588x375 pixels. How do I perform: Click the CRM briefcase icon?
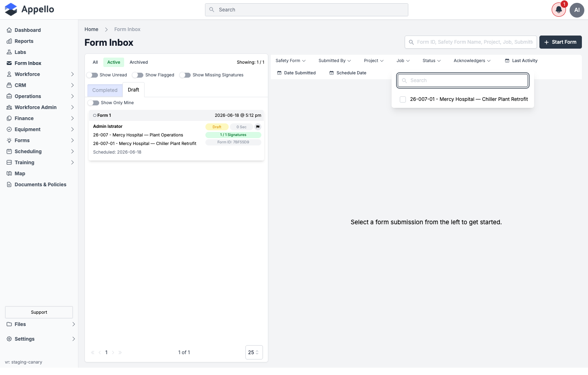[9, 85]
